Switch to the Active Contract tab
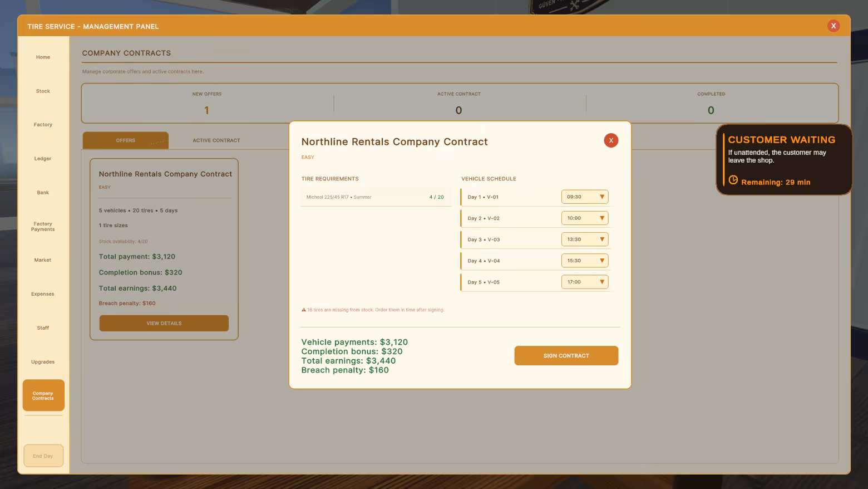The height and width of the screenshot is (489, 868). point(216,140)
